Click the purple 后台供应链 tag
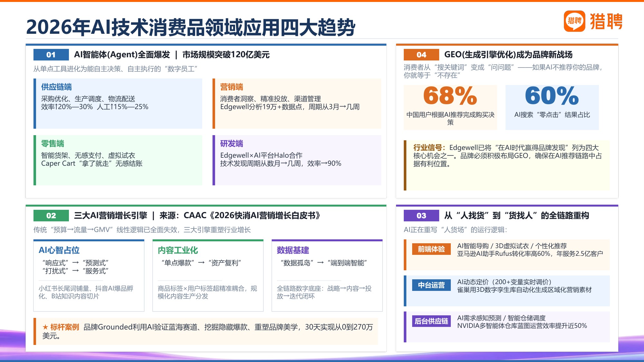Image resolution: width=644 pixels, height=362 pixels. coord(431,321)
